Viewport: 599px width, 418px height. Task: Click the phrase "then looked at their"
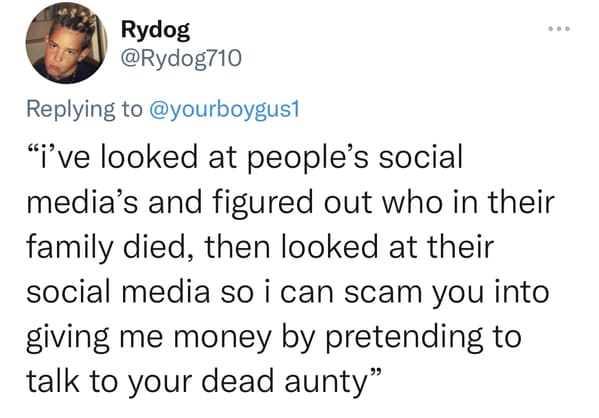349,247
